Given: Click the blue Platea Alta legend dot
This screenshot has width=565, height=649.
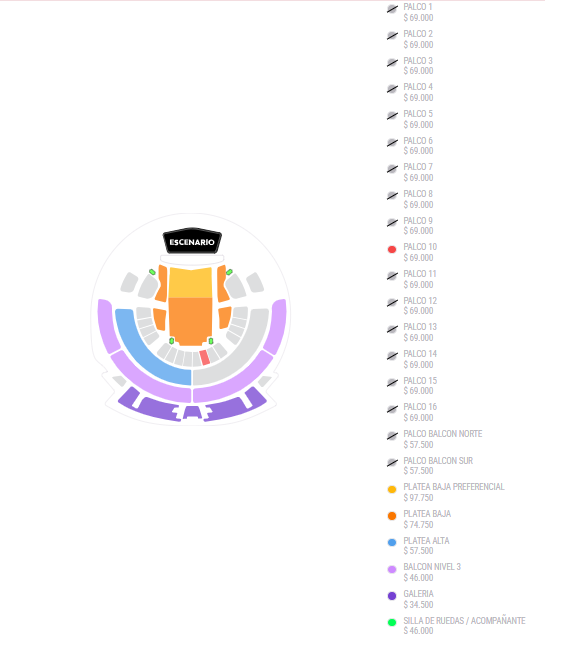Looking at the screenshot, I should point(392,543).
